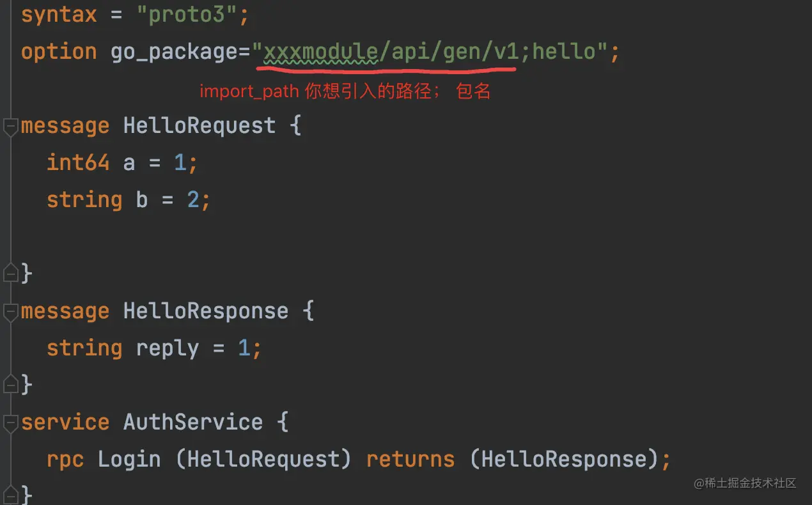Image resolution: width=812 pixels, height=505 pixels.
Task: Click the string b field line
Action: click(129, 200)
